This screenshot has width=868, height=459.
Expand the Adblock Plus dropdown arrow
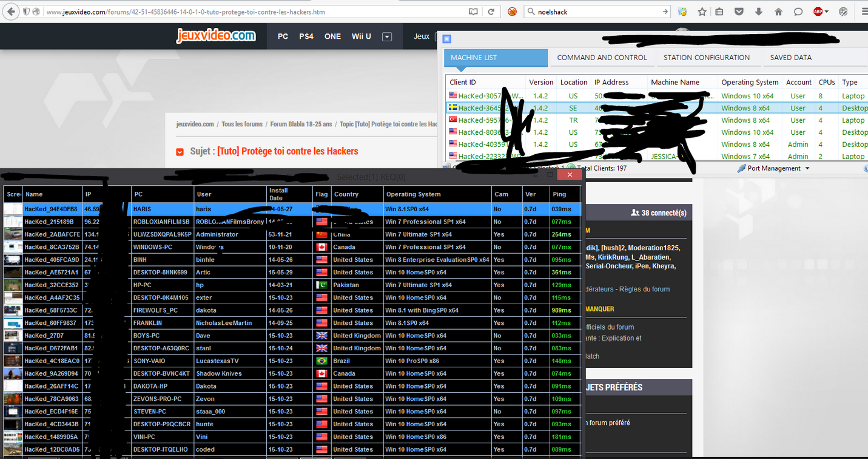(x=827, y=12)
